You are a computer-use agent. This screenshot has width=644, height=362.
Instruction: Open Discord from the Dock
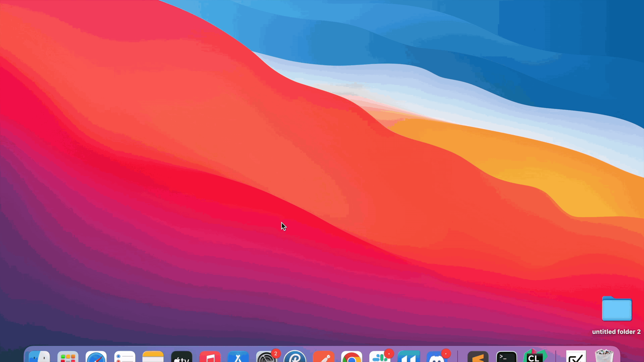click(437, 356)
